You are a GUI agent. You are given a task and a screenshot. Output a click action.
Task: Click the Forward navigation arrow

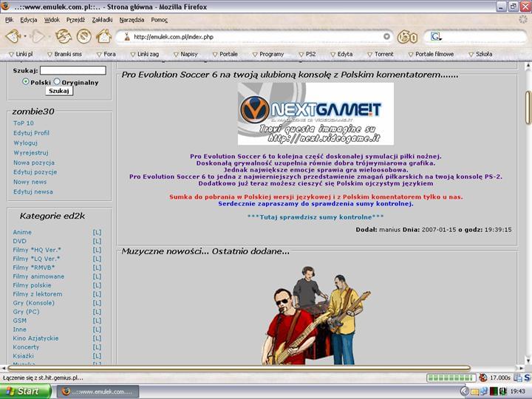pyautogui.click(x=38, y=36)
